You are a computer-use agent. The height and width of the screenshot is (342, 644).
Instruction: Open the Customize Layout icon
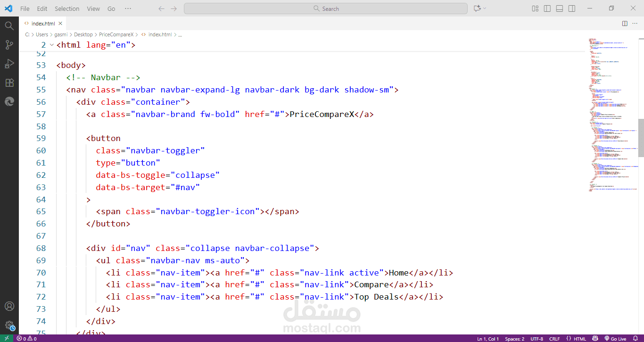535,8
